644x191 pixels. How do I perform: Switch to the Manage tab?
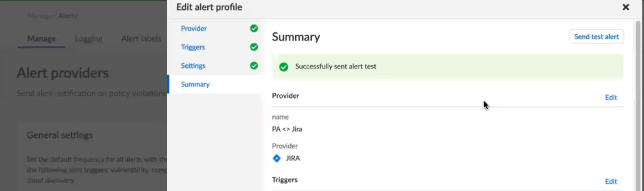click(42, 39)
